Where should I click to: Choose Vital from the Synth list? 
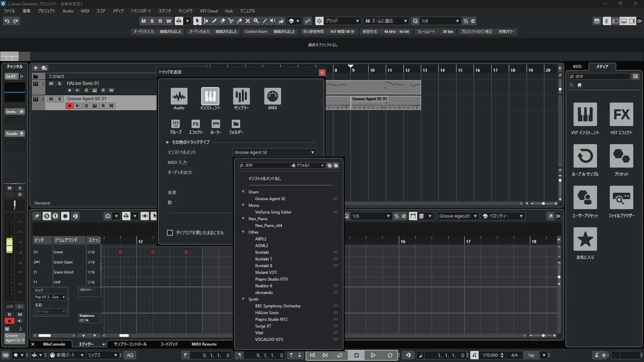(259, 333)
